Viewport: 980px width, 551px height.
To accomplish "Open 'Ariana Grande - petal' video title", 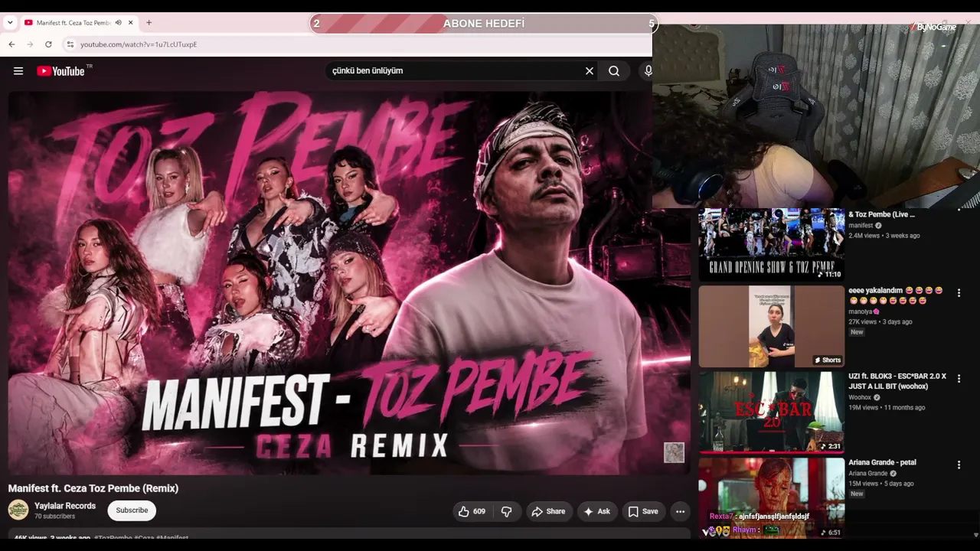I will pos(882,462).
